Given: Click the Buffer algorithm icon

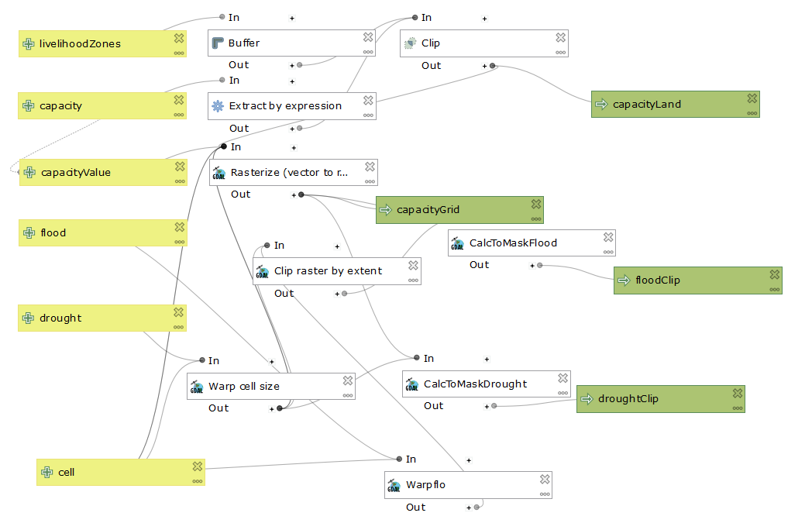Looking at the screenshot, I should click(x=218, y=43).
